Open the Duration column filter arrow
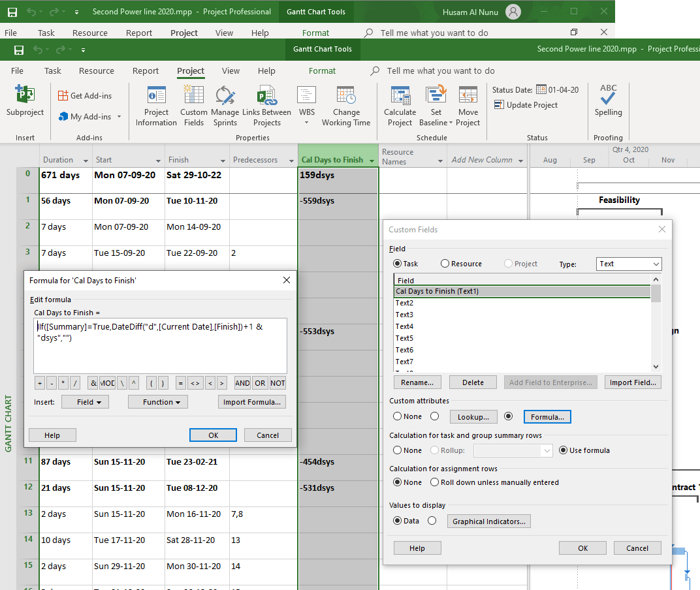This screenshot has width=700, height=590. point(86,161)
